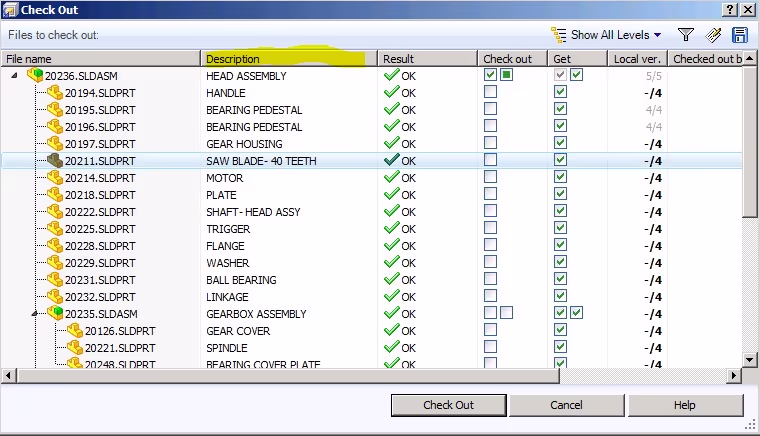The height and width of the screenshot is (436, 760).
Task: Click the 20225.SLDPRT part icon
Action: pyautogui.click(x=55, y=228)
